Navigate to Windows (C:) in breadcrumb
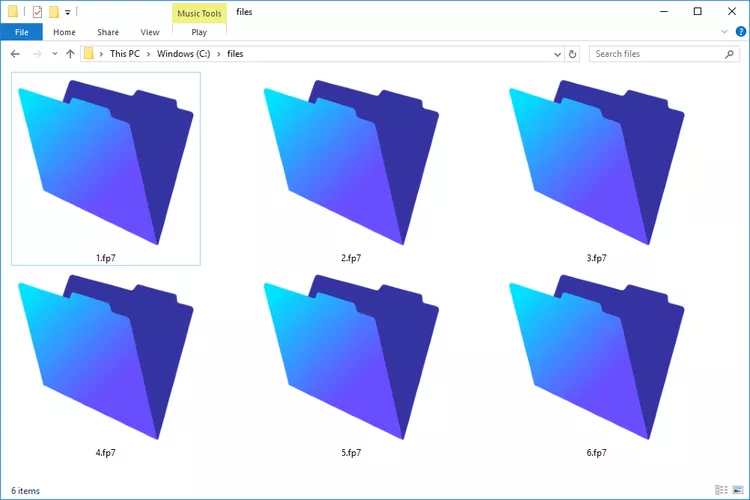 pos(184,54)
